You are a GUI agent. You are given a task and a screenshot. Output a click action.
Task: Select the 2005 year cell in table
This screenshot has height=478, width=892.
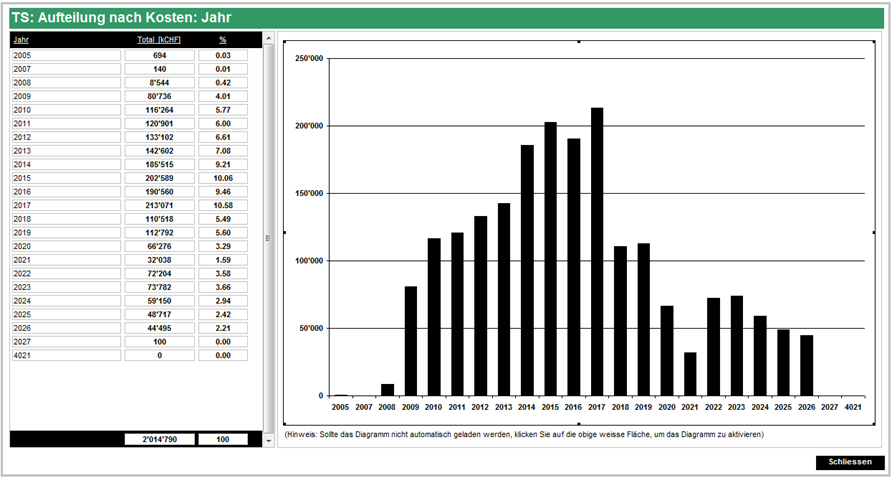[x=65, y=55]
